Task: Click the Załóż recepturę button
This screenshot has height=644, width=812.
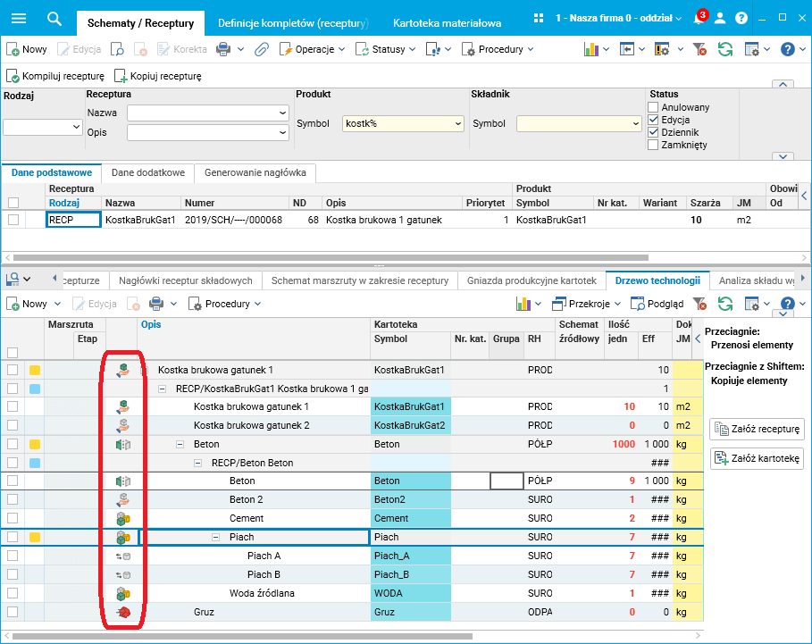Action: tap(757, 429)
